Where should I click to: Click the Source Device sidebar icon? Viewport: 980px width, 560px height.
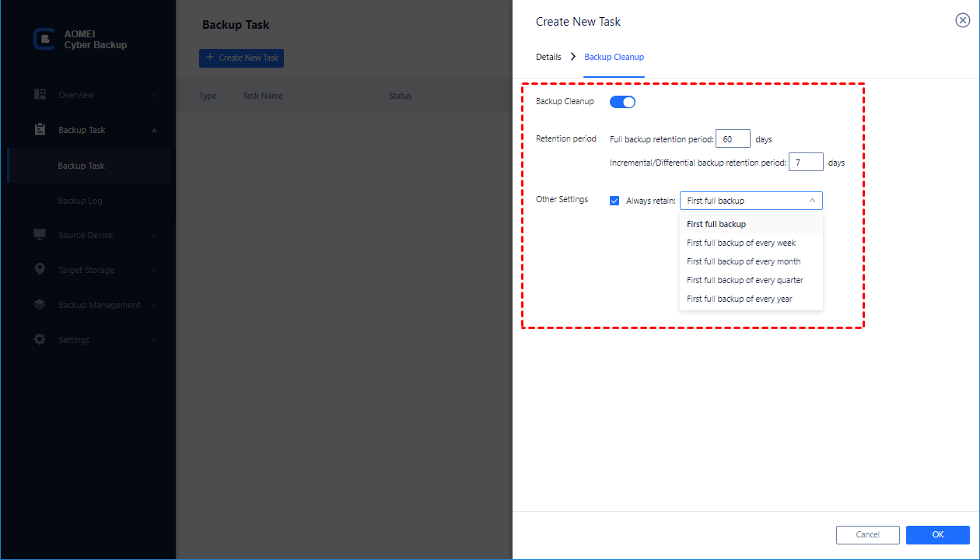[39, 234]
